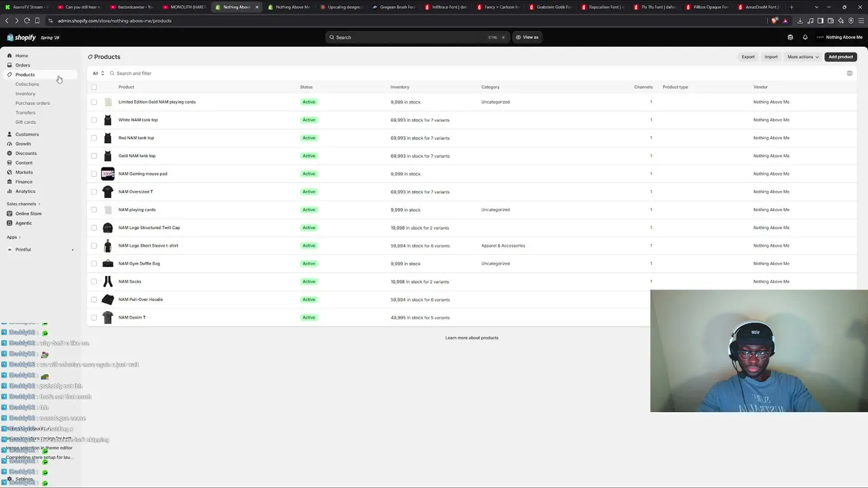Click the Finance bank icon

tap(9, 182)
